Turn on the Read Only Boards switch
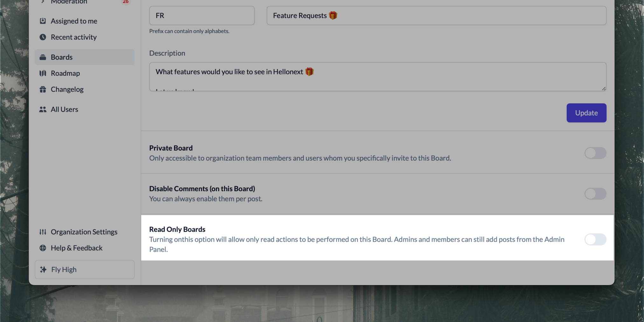Image resolution: width=644 pixels, height=322 pixels. tap(595, 239)
